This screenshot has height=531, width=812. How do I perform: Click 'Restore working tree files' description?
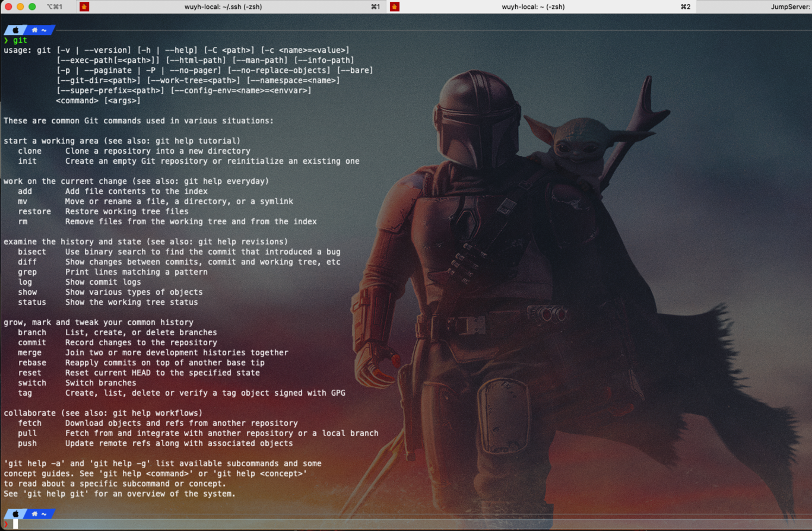127,212
